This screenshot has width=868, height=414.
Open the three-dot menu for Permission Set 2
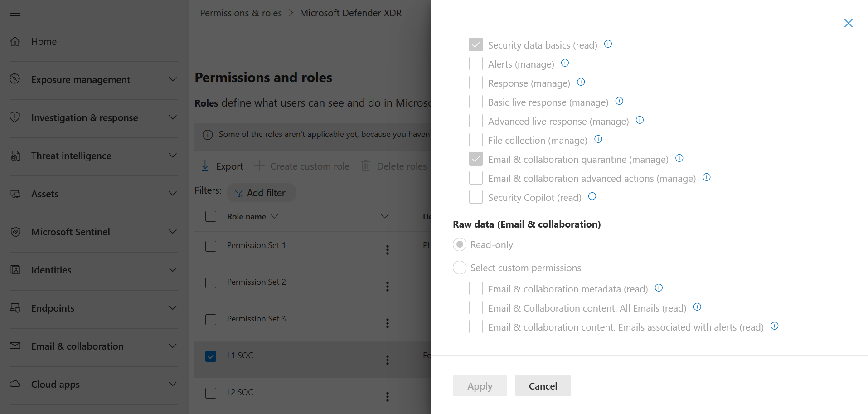[x=388, y=287]
